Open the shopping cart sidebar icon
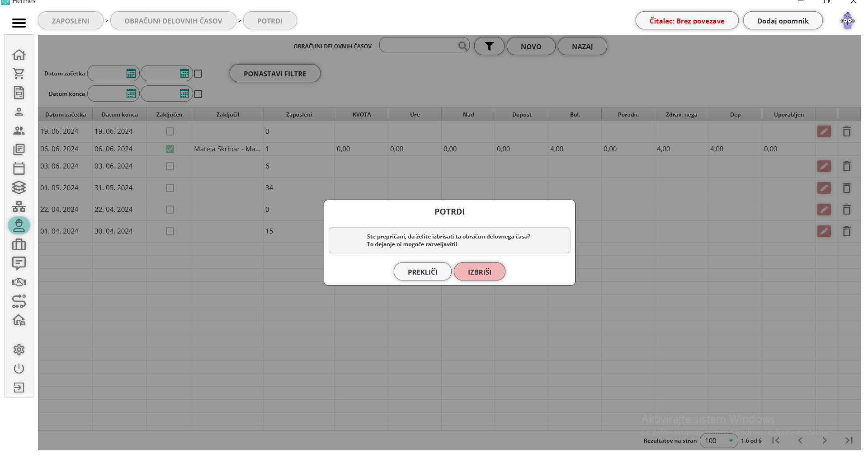The width and height of the screenshot is (868, 458). coord(19,74)
